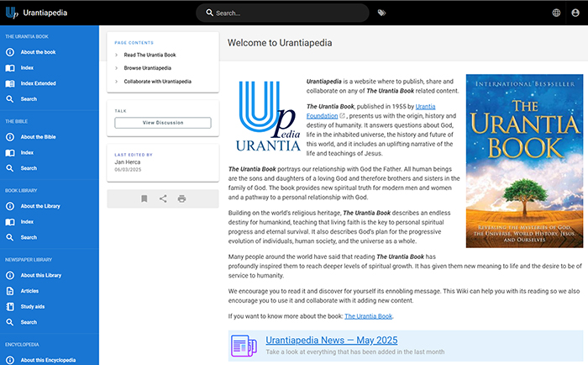
Task: Click Search icon under The Urantia Book
Action: 10,99
